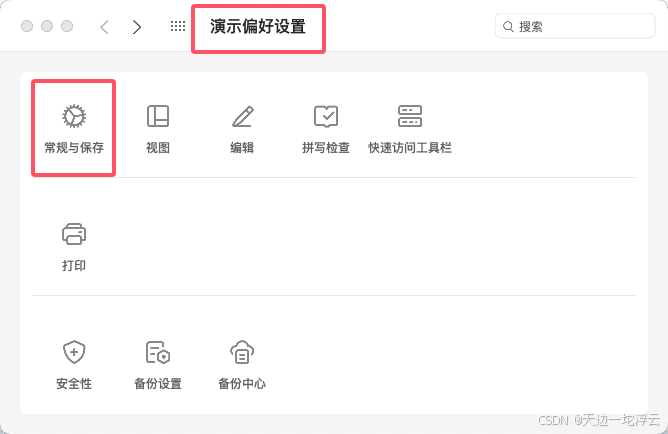This screenshot has width=668, height=434.
Task: Open 备份中心 backup center
Action: click(x=242, y=365)
